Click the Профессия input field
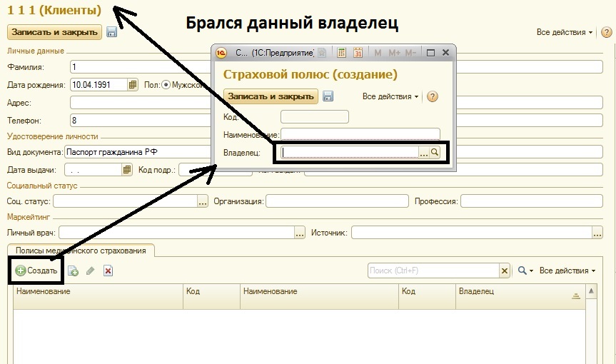 point(532,201)
